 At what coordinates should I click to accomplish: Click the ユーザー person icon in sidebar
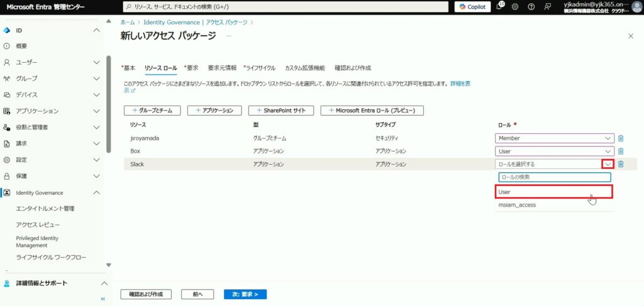[6, 62]
